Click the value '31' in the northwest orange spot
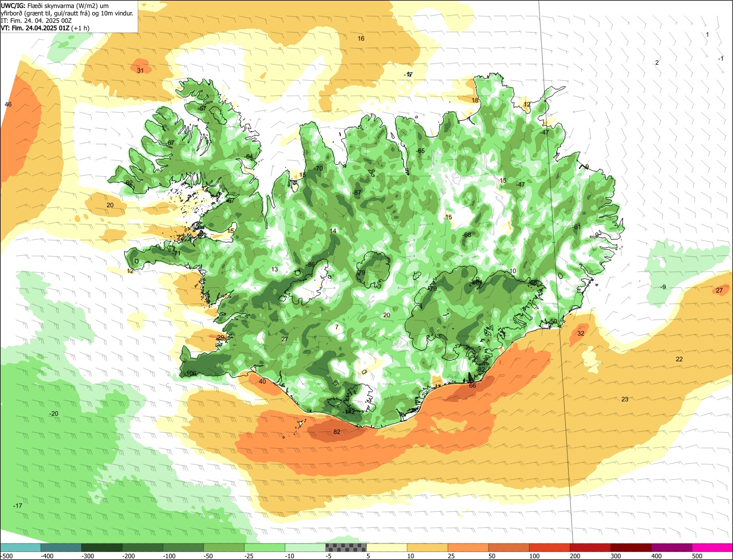This screenshot has width=733, height=560. click(x=140, y=71)
